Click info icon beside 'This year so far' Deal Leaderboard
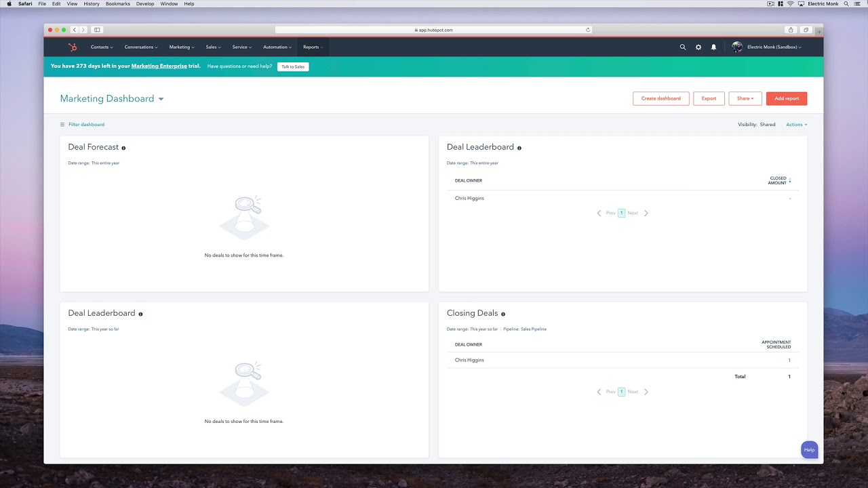The image size is (868, 488). pyautogui.click(x=140, y=314)
